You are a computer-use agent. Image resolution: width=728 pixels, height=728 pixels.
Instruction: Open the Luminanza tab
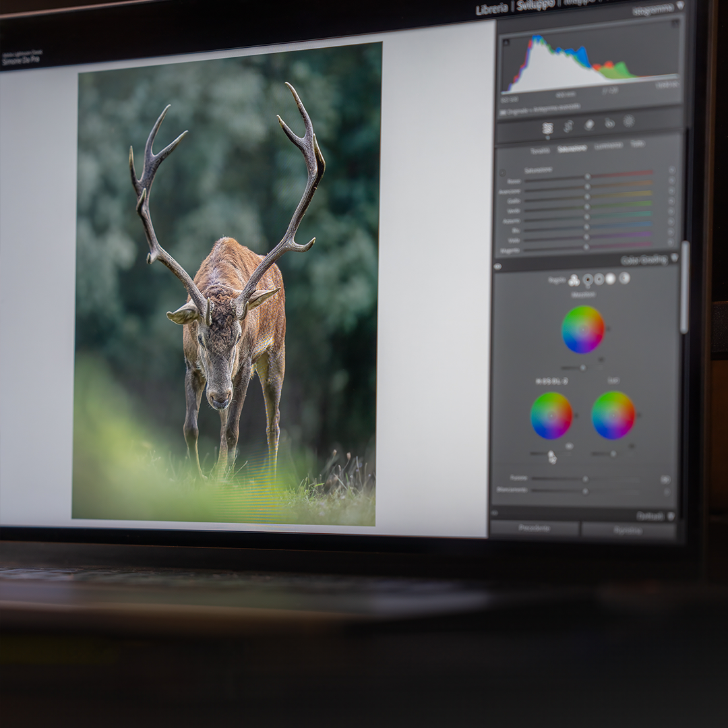tap(608, 146)
